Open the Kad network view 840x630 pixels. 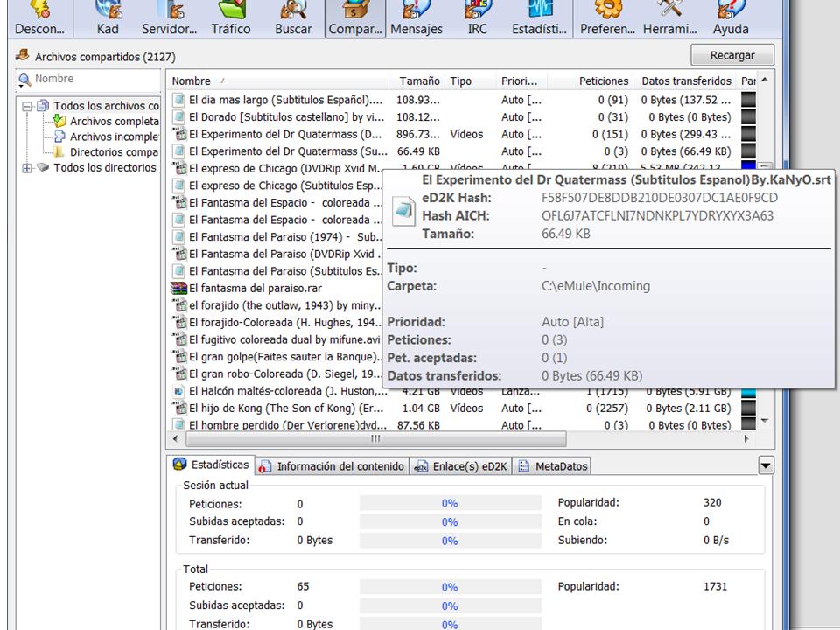coord(108,18)
